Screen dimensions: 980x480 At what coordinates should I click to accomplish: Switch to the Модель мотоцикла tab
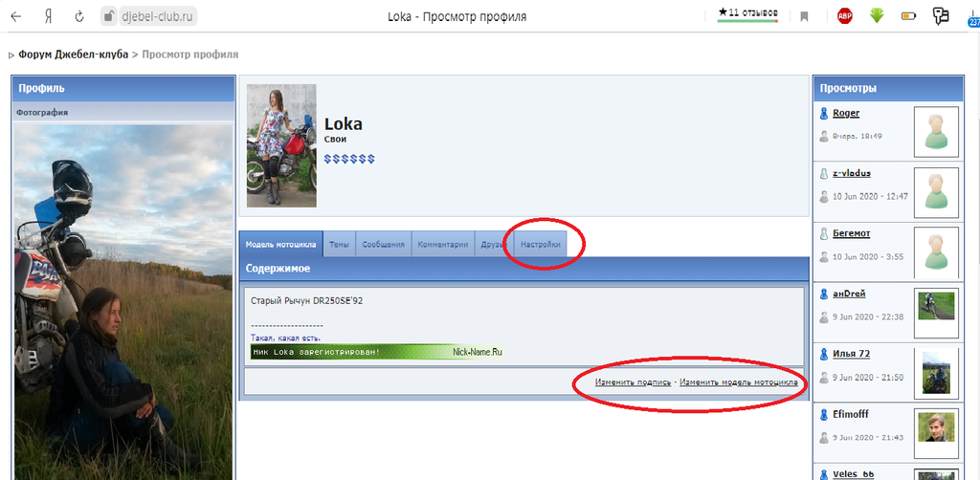280,245
